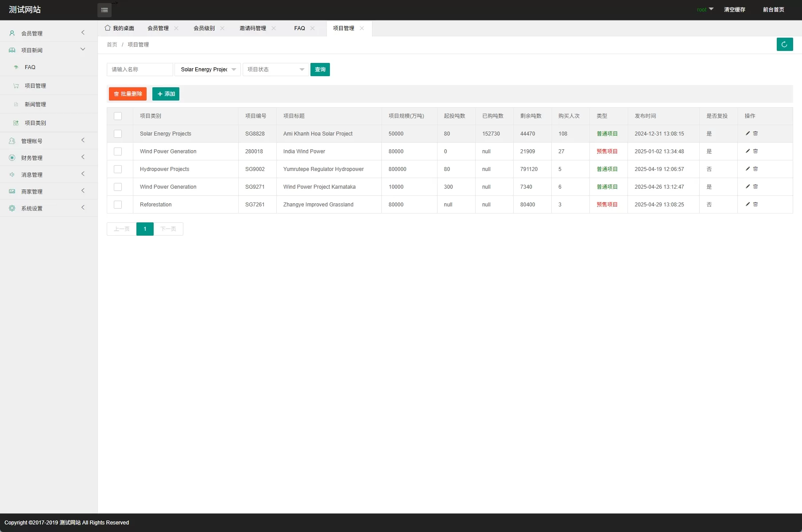Open the 项目状态 status dropdown

click(275, 70)
